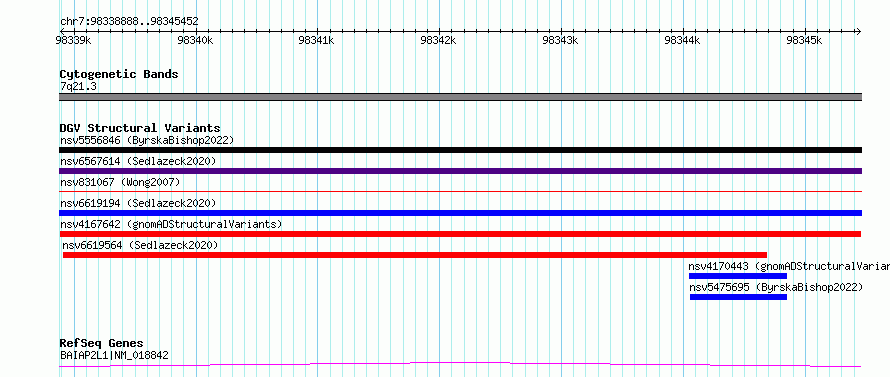This screenshot has height=377, width=890.
Task: Click the ruler's right arrowhead
Action: pos(858,31)
